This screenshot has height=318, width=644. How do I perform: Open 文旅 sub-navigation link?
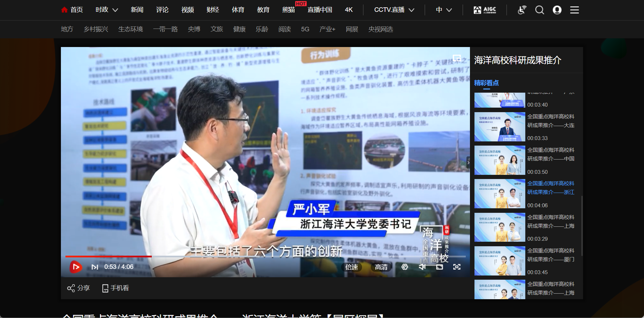tap(217, 29)
